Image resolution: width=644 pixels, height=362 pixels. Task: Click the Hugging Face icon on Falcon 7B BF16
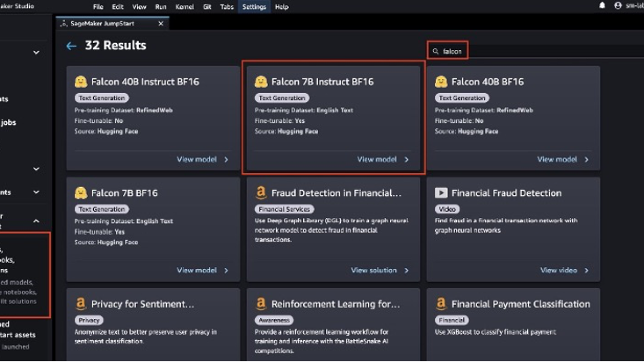(x=81, y=193)
